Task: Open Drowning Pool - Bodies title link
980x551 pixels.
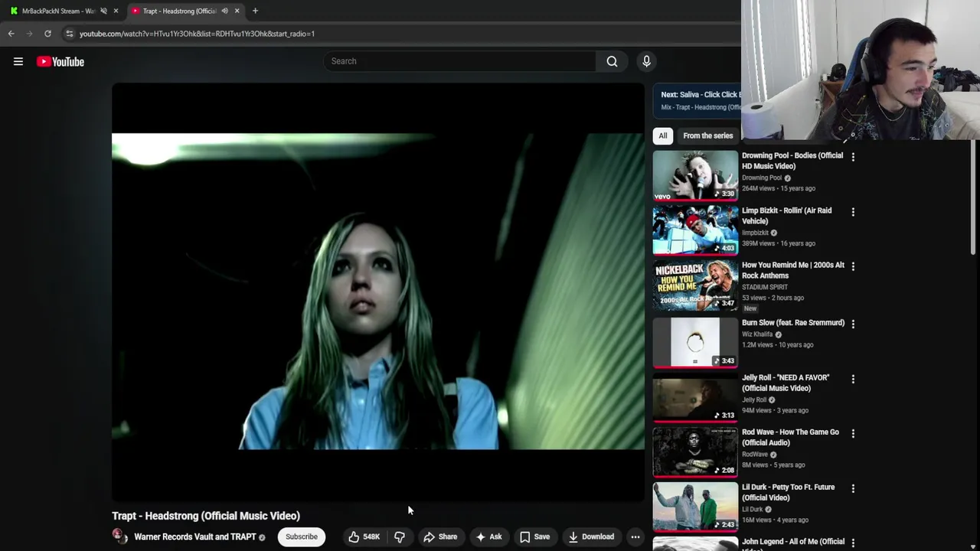Action: [792, 161]
